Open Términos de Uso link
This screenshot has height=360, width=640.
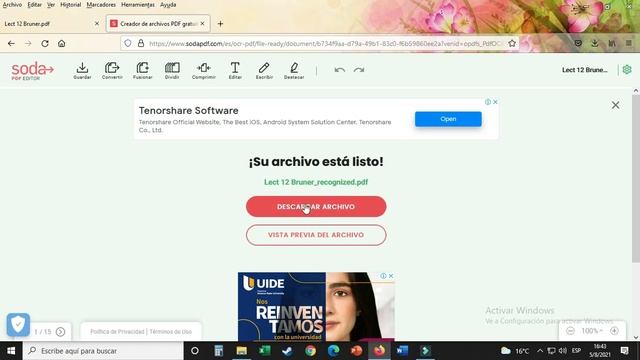(x=171, y=331)
